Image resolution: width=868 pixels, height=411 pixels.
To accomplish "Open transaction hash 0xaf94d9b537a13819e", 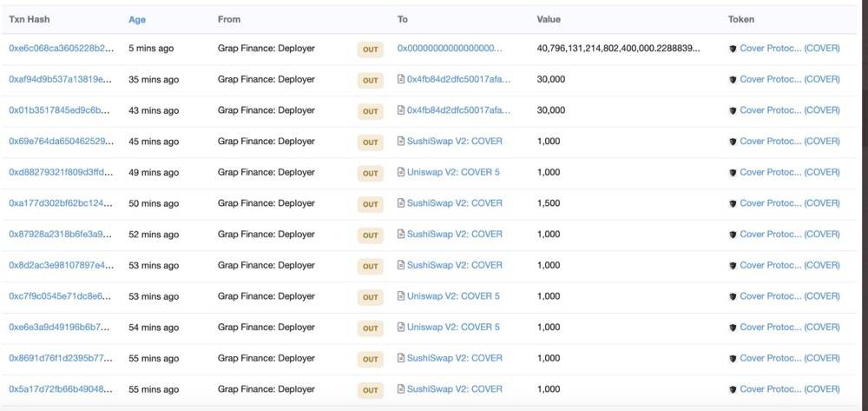I will click(x=61, y=79).
